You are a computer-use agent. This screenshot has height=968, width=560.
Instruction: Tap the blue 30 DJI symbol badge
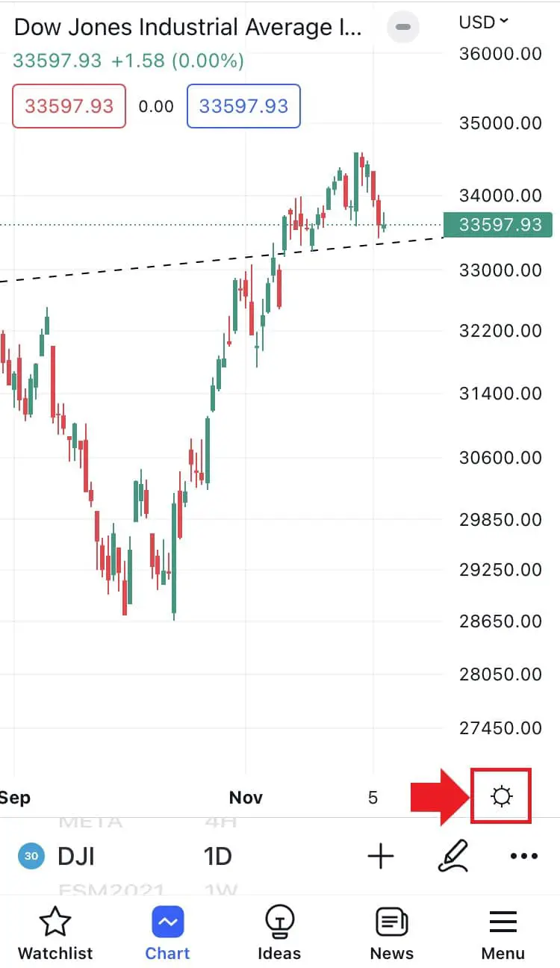[31, 856]
